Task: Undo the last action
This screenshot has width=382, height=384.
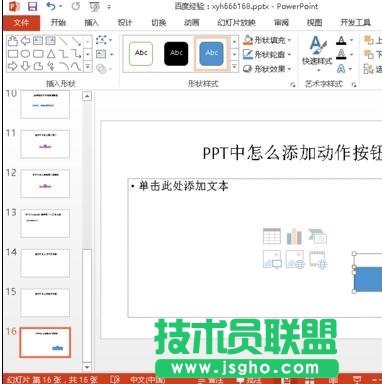Action: point(51,6)
